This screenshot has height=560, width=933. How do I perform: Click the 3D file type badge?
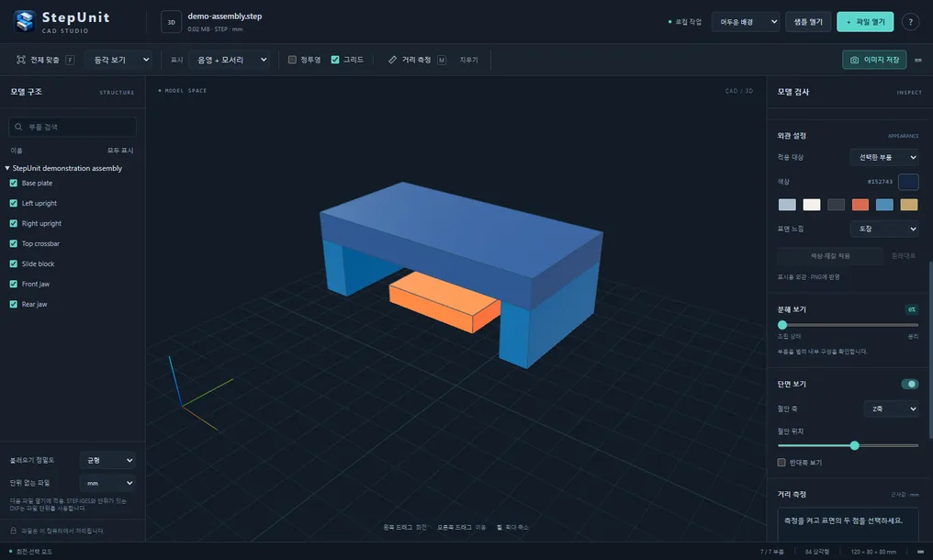tap(172, 22)
